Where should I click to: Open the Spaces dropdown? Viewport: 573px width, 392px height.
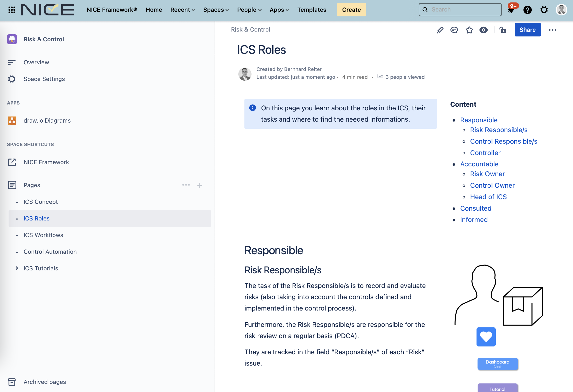point(216,10)
